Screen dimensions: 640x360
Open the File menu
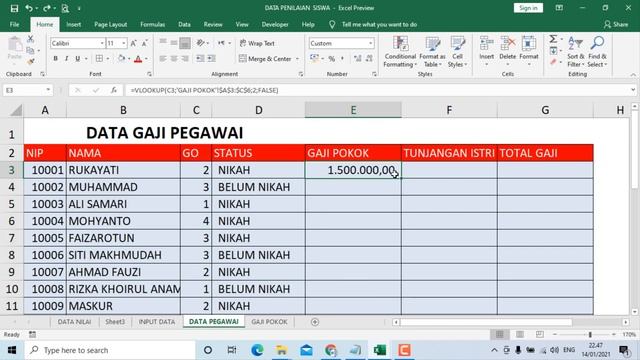coord(14,24)
